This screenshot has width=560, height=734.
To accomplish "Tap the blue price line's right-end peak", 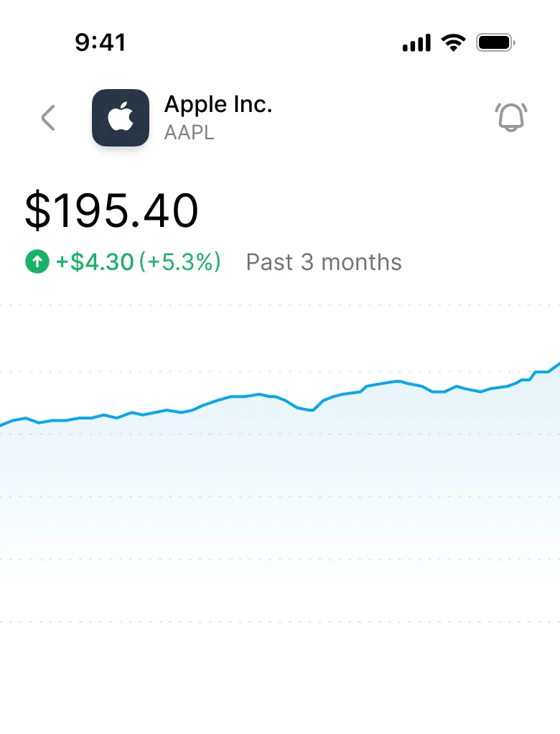I will pyautogui.click(x=557, y=365).
